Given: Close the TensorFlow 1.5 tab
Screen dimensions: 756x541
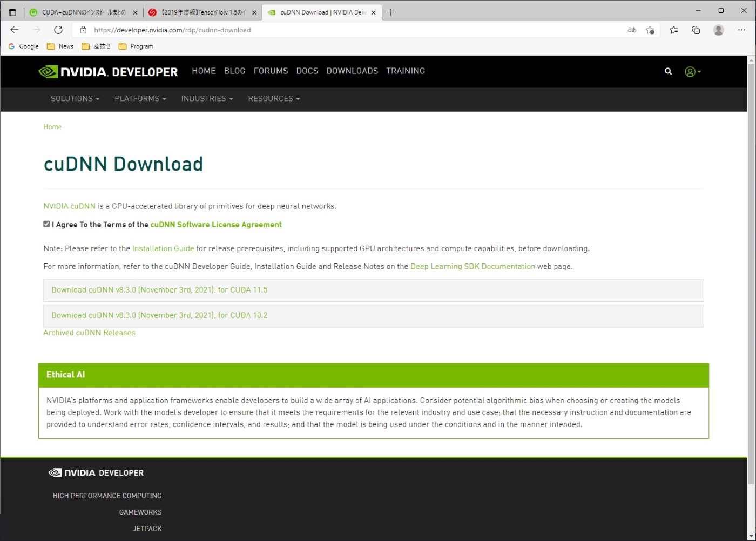Looking at the screenshot, I should pos(254,12).
